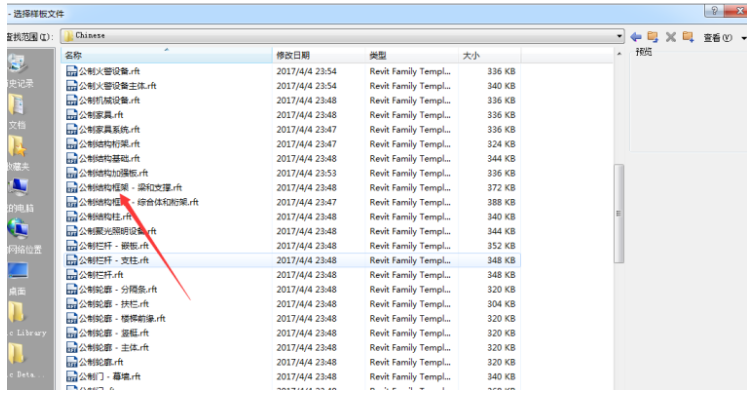The width and height of the screenshot is (754, 395).
Task: Click the file list scrollbar thumb
Action: pos(618,214)
